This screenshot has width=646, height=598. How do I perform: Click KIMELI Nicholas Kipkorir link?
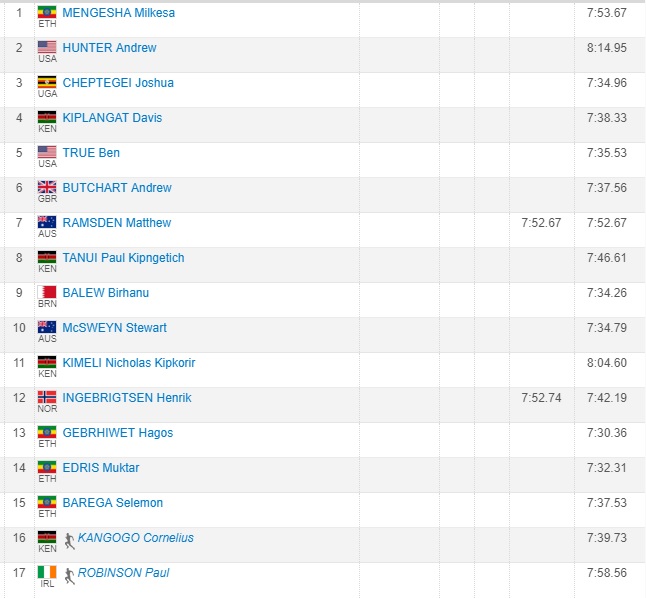click(x=129, y=363)
